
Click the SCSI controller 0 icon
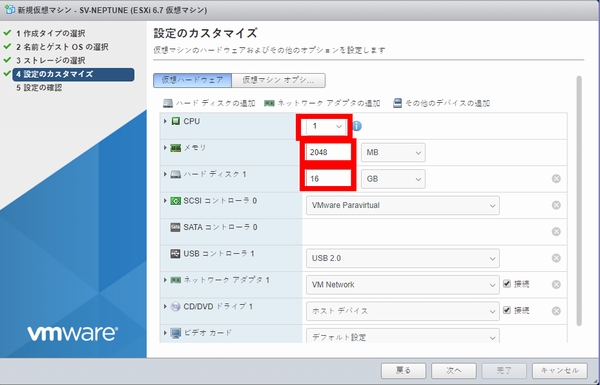pyautogui.click(x=176, y=201)
